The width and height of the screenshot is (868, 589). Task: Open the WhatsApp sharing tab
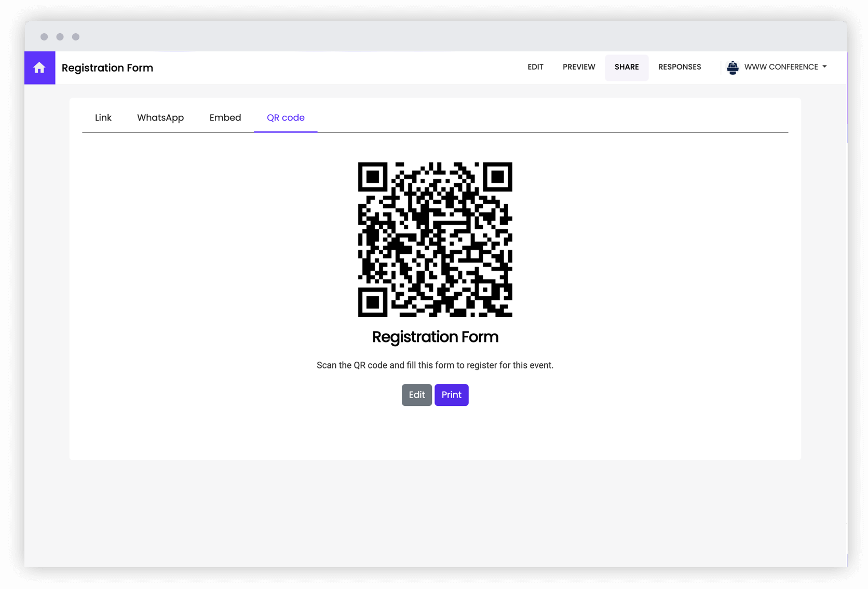[x=160, y=118]
